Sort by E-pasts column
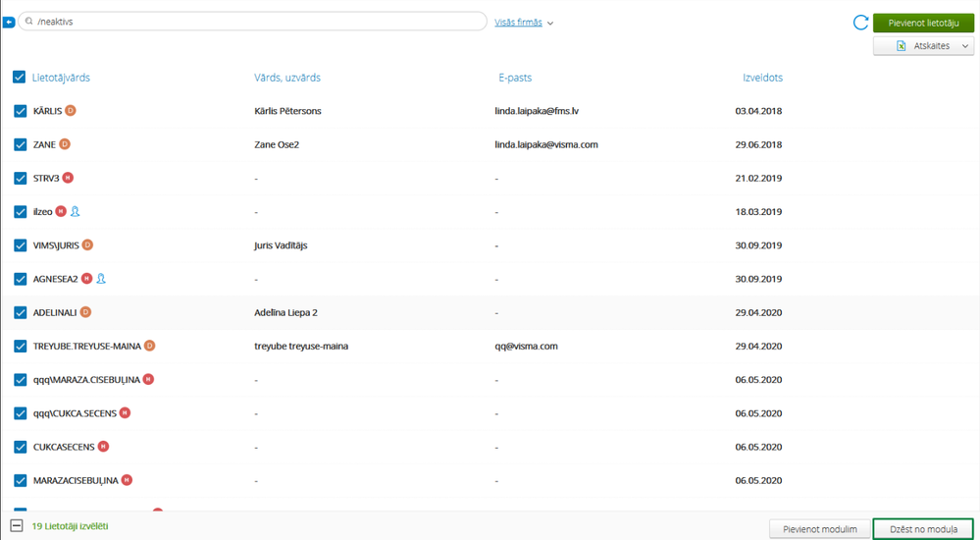980x540 pixels. pos(515,78)
